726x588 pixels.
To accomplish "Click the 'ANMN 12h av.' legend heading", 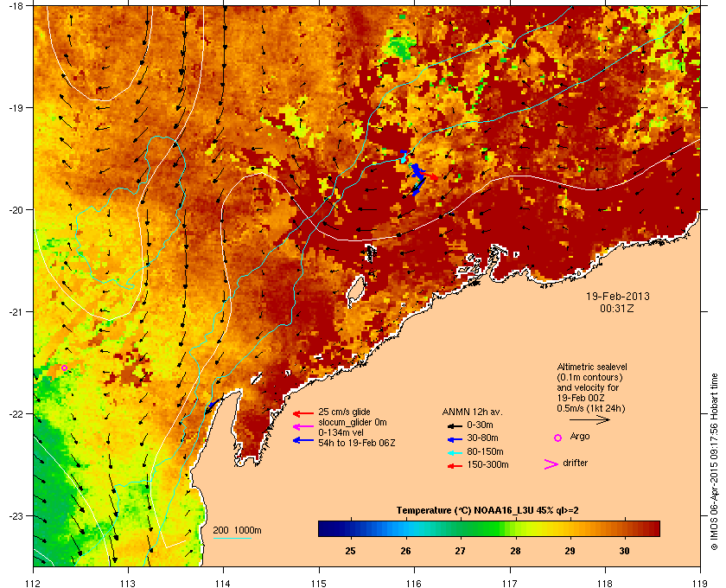I will pyautogui.click(x=472, y=412).
